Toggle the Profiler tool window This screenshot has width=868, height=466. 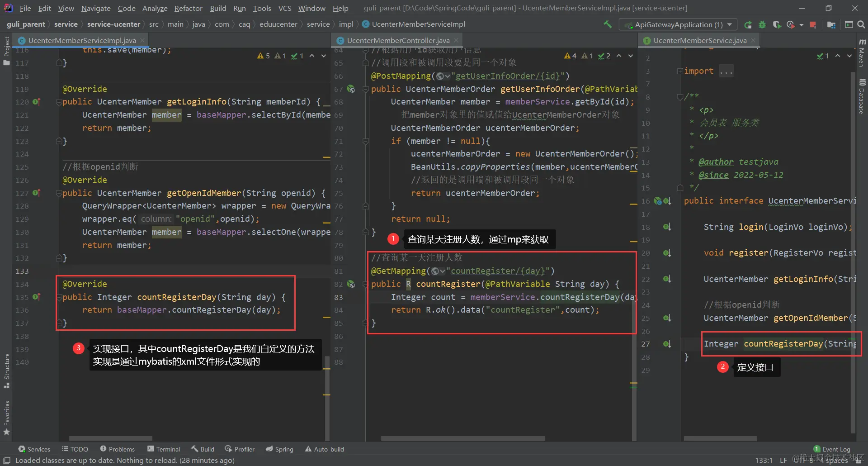click(x=240, y=449)
